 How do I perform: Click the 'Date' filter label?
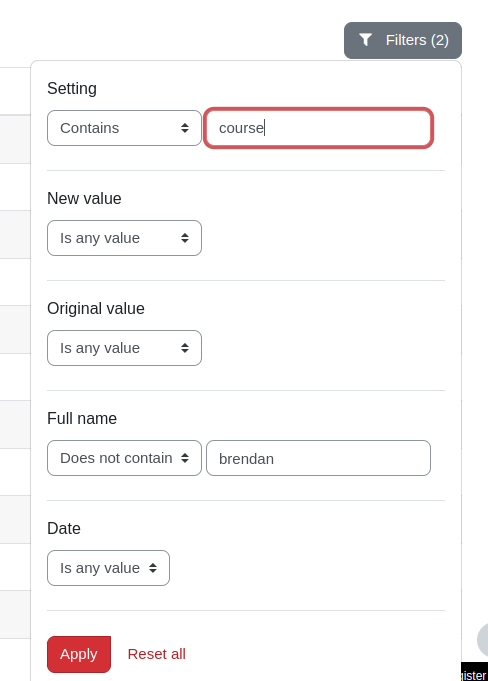point(64,528)
